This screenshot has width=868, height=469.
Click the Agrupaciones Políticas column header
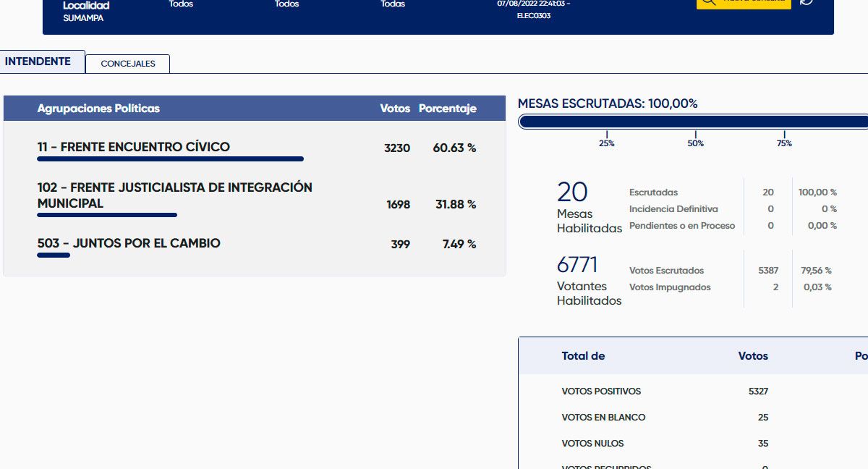(x=98, y=109)
